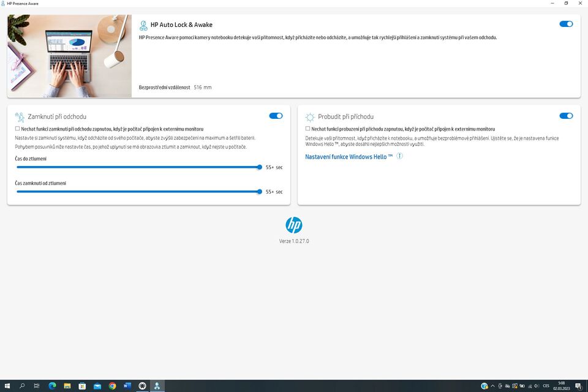Click the network icon in system tray
This screenshot has width=588, height=392.
point(530,386)
